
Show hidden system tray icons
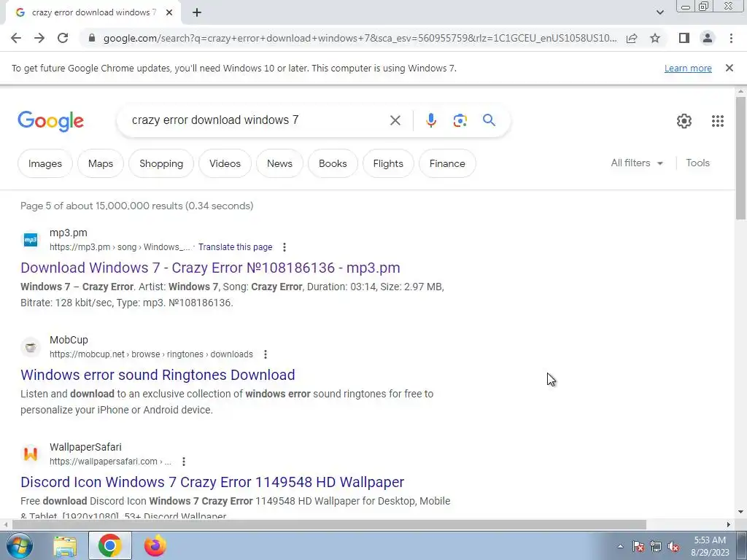click(x=620, y=546)
